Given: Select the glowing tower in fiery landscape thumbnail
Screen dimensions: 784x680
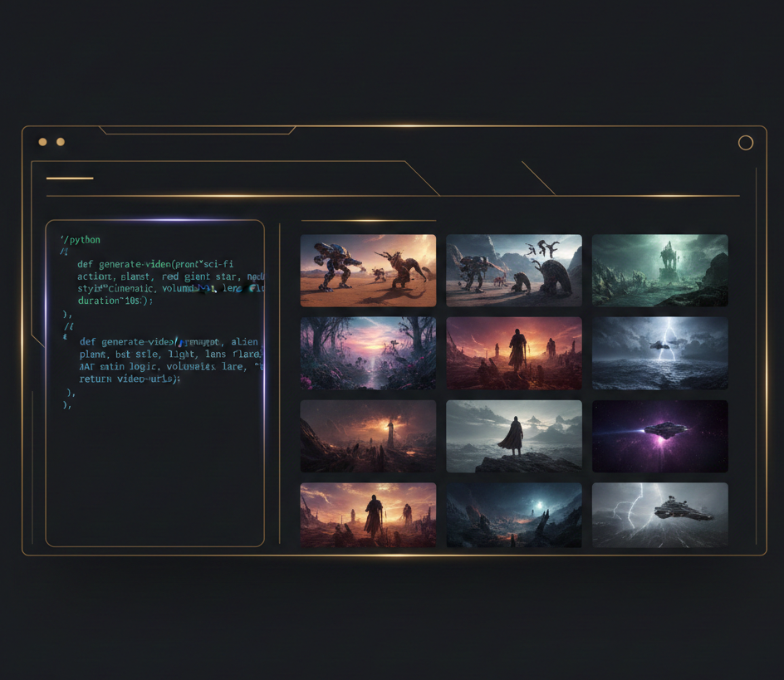Looking at the screenshot, I should [x=368, y=436].
